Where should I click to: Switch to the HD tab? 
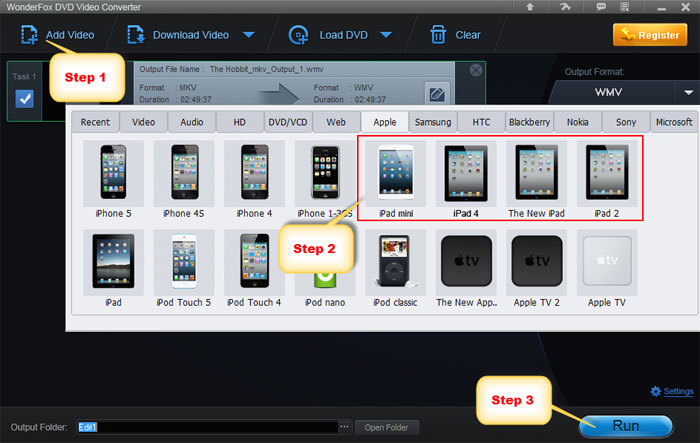[240, 122]
